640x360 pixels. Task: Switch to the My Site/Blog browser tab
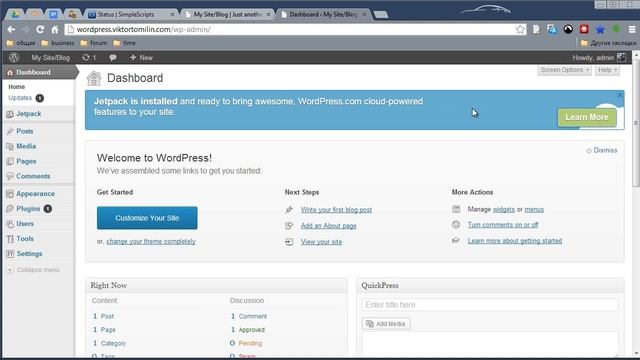coord(227,14)
